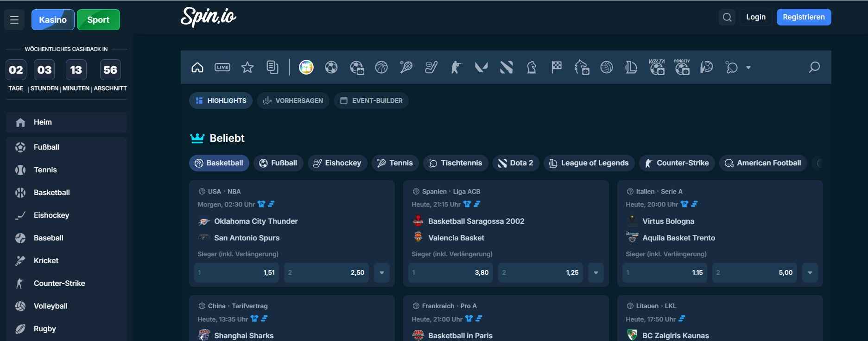This screenshot has height=341, width=868.
Task: Select the handball icon in the sports bar
Action: point(707,68)
